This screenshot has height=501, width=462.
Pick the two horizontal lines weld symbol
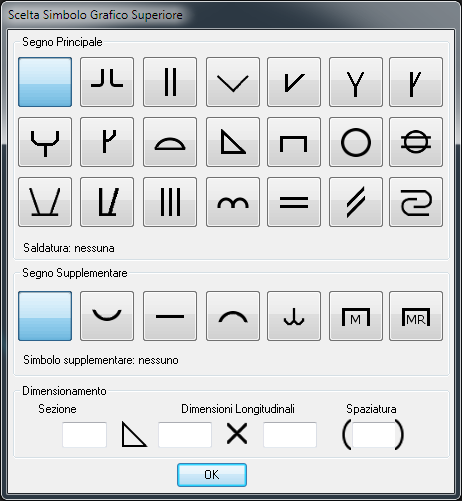click(x=294, y=202)
